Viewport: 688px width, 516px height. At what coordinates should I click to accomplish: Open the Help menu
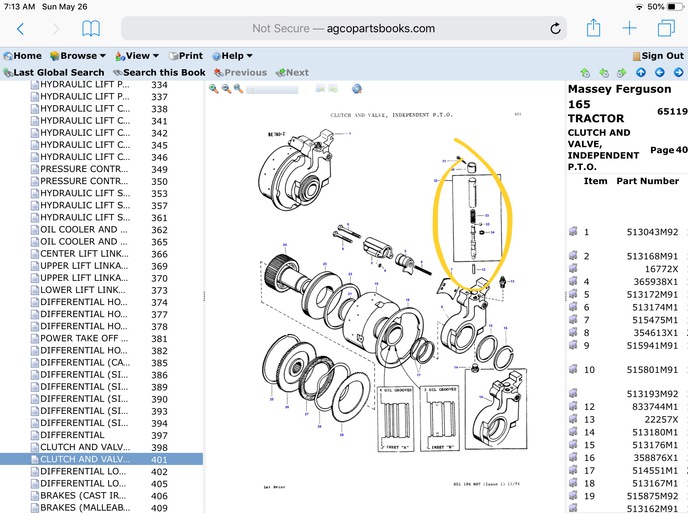click(232, 56)
